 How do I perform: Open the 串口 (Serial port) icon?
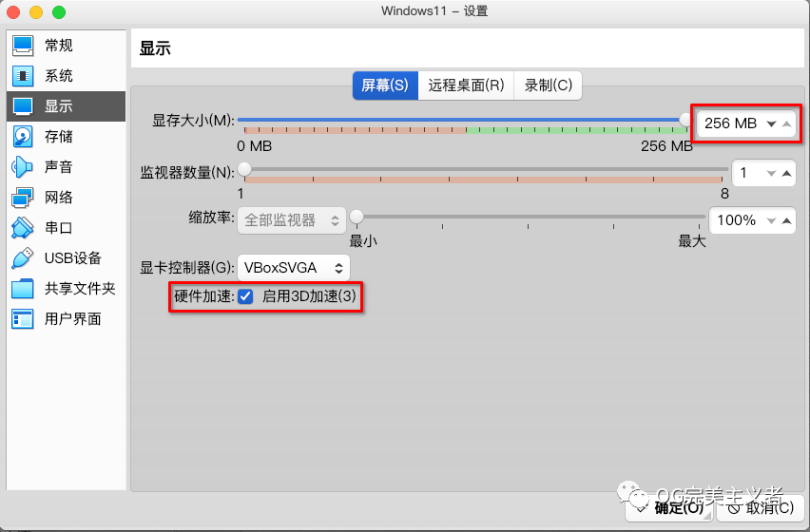pyautogui.click(x=23, y=228)
